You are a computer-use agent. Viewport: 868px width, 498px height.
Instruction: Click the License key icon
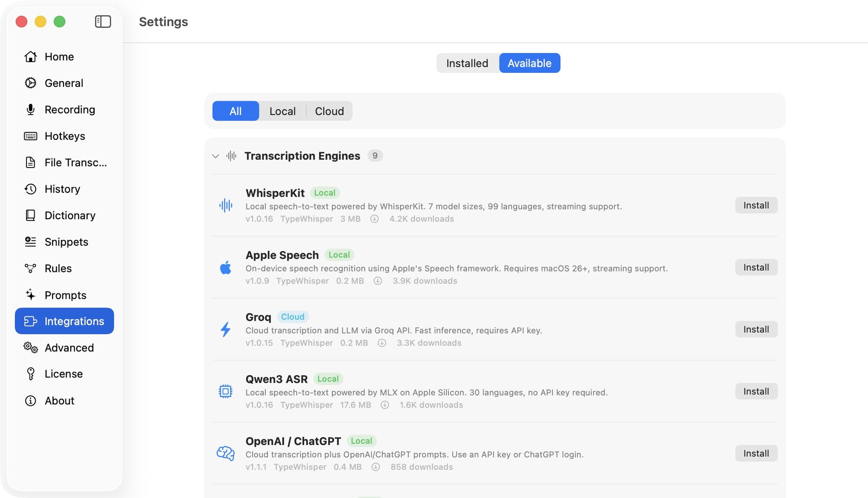30,374
